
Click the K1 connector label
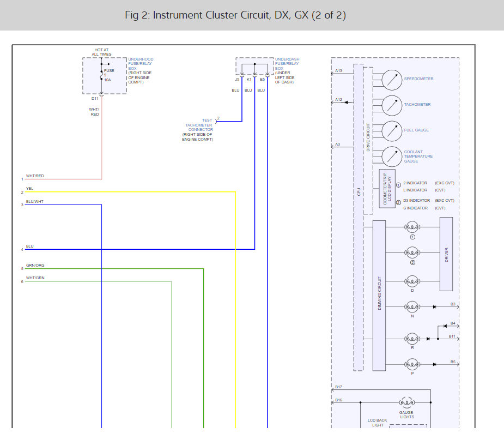(x=249, y=80)
